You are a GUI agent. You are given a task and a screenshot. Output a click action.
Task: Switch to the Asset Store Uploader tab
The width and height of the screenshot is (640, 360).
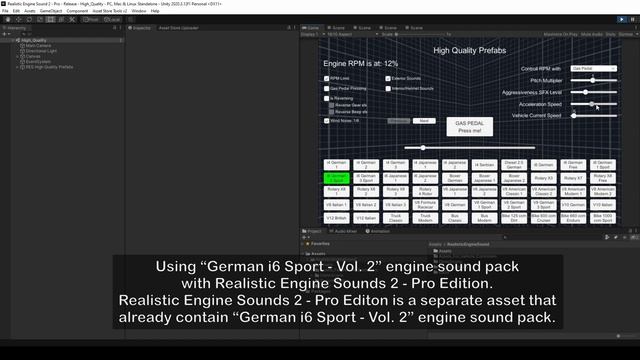(178, 28)
